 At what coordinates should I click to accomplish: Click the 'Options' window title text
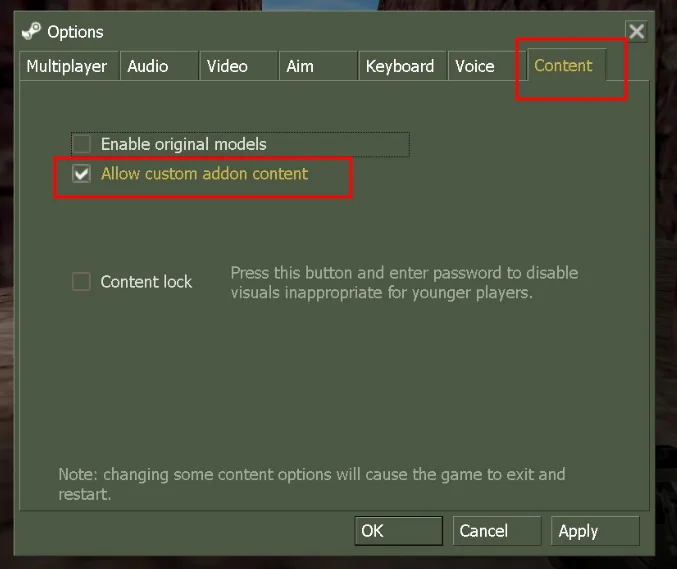pyautogui.click(x=75, y=32)
